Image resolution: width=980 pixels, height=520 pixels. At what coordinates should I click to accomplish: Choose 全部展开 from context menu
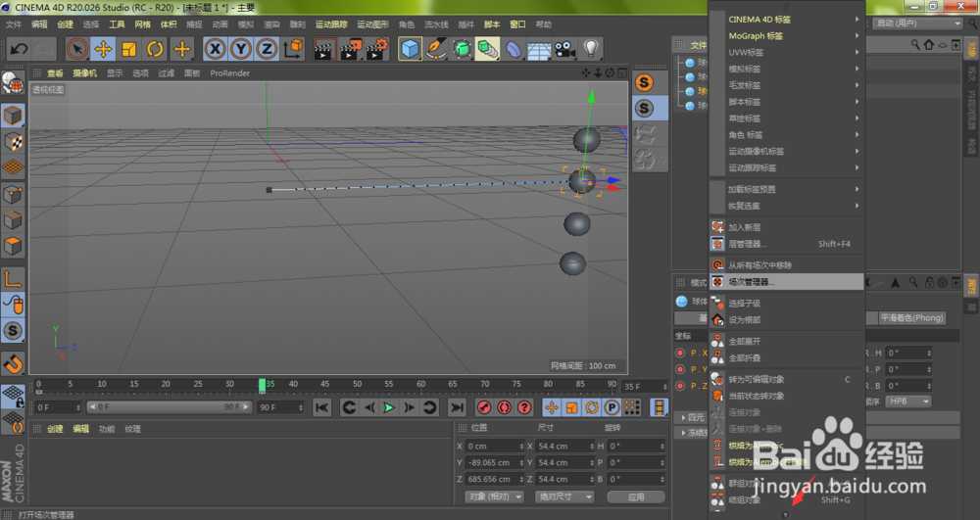[x=786, y=342]
